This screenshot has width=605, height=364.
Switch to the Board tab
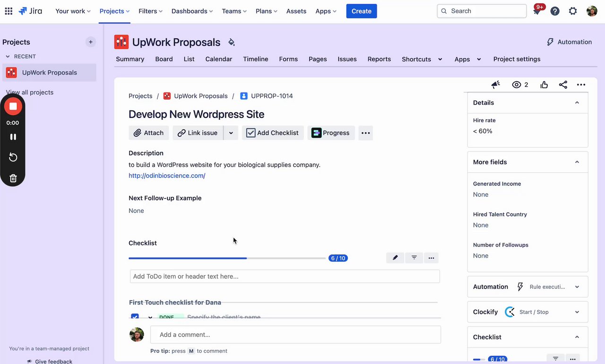164,59
